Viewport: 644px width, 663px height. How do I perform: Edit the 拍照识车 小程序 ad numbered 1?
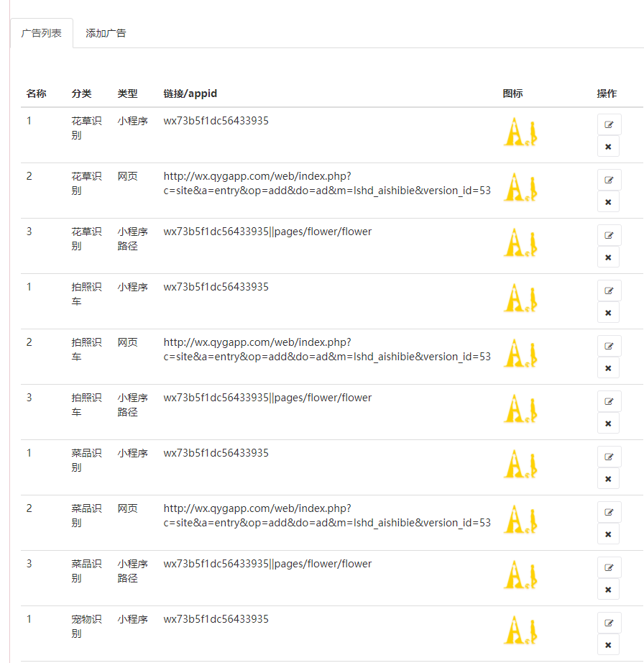coord(609,291)
